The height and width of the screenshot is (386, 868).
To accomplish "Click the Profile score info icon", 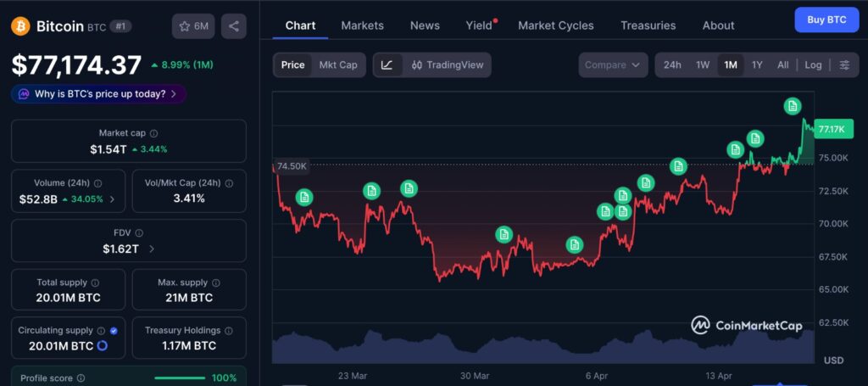I will pos(81,378).
